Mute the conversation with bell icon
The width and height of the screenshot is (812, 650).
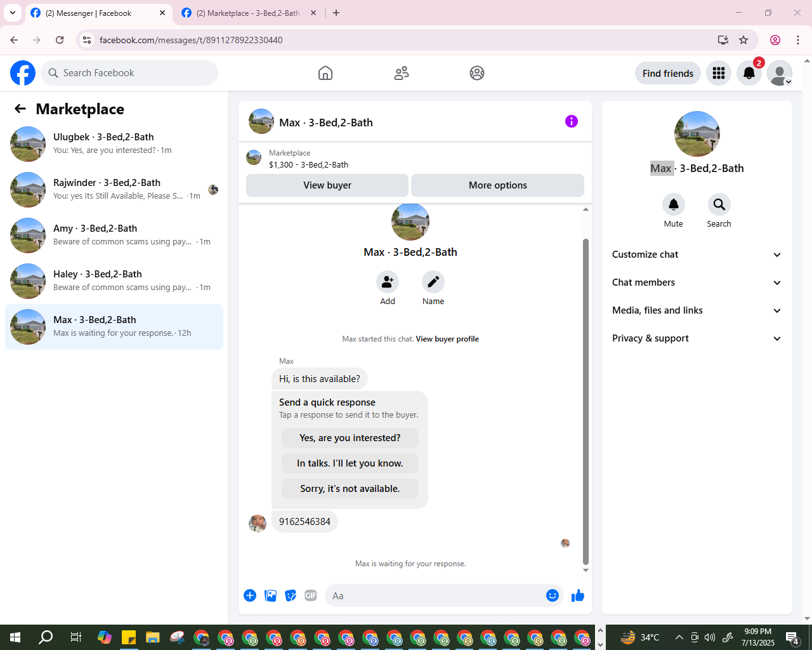pos(674,204)
